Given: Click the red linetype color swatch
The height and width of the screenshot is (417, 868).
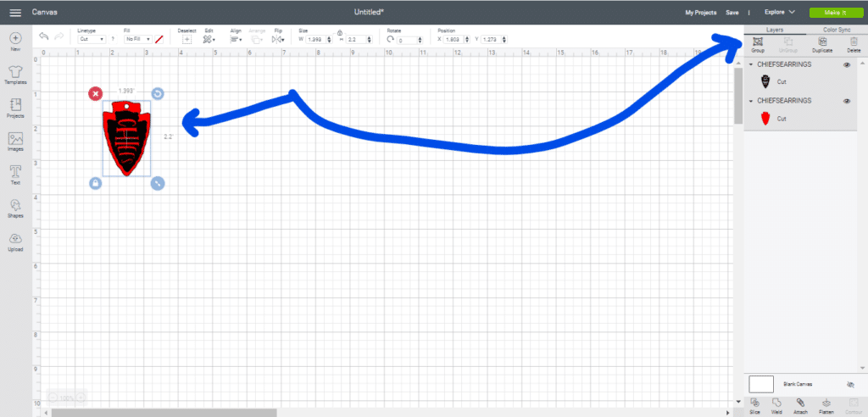Looking at the screenshot, I should (x=159, y=39).
